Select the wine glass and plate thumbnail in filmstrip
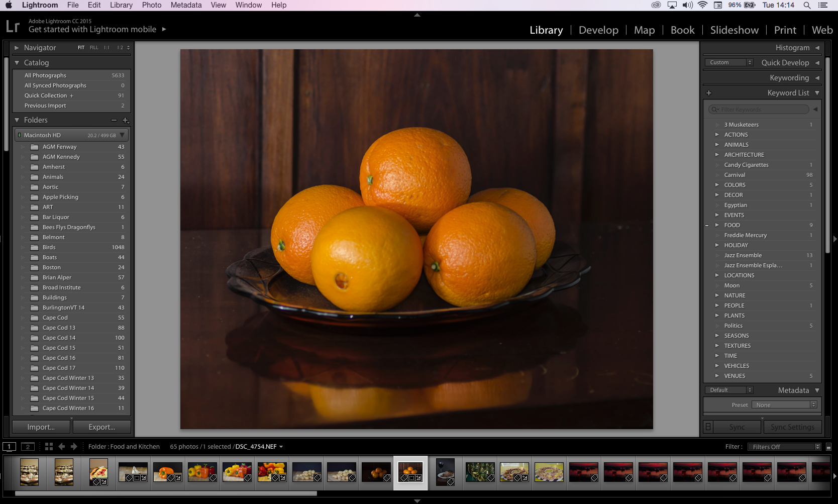The height and width of the screenshot is (504, 838). click(x=445, y=472)
